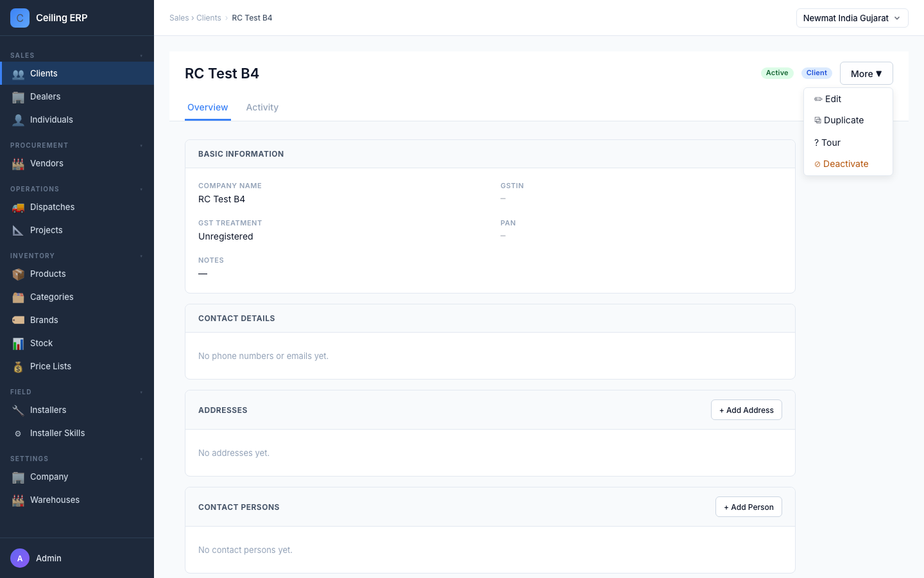Click the Vendors factory icon
The width and height of the screenshot is (924, 578).
click(x=18, y=164)
